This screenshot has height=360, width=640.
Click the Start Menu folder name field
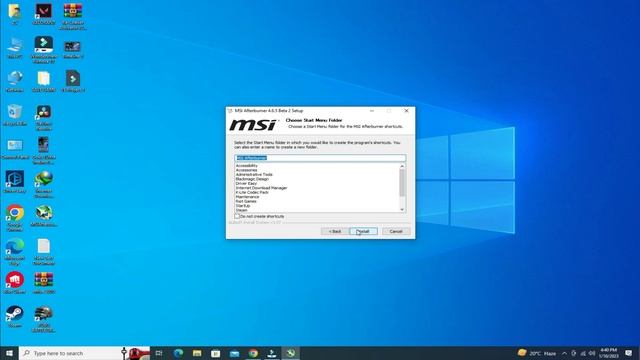(x=320, y=158)
